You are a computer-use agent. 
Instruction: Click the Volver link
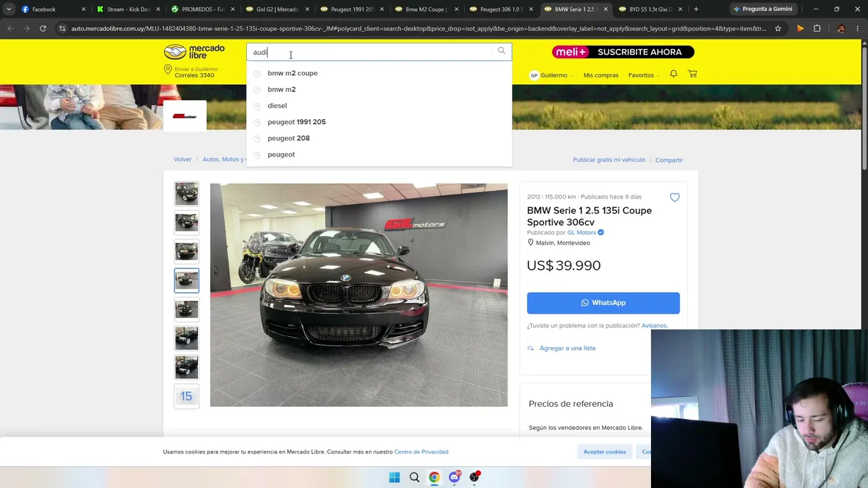click(182, 159)
